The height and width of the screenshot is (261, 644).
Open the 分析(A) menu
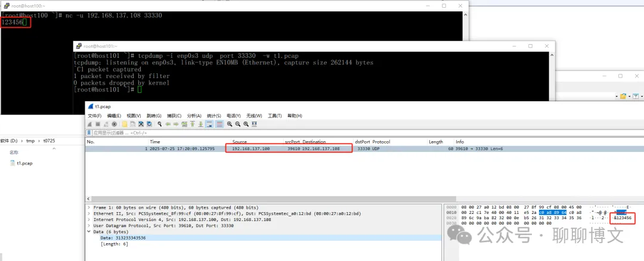coord(194,116)
